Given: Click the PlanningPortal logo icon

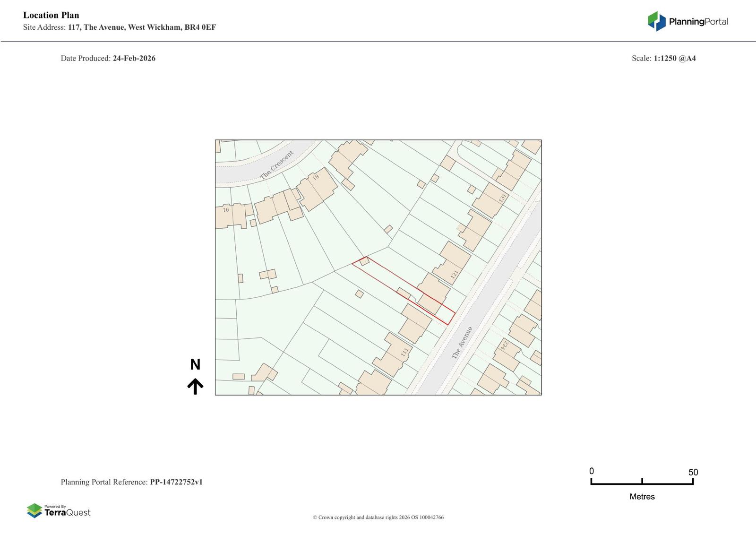Looking at the screenshot, I should pyautogui.click(x=656, y=21).
